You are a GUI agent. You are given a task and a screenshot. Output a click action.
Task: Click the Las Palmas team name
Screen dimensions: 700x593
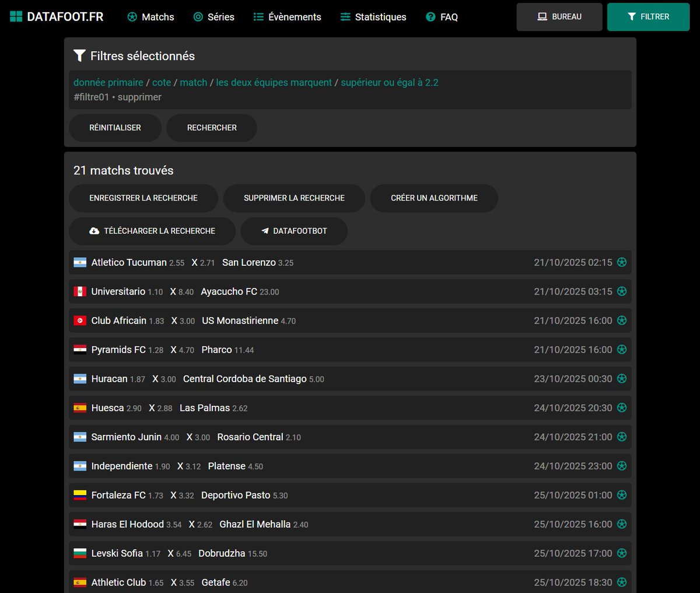coord(205,408)
